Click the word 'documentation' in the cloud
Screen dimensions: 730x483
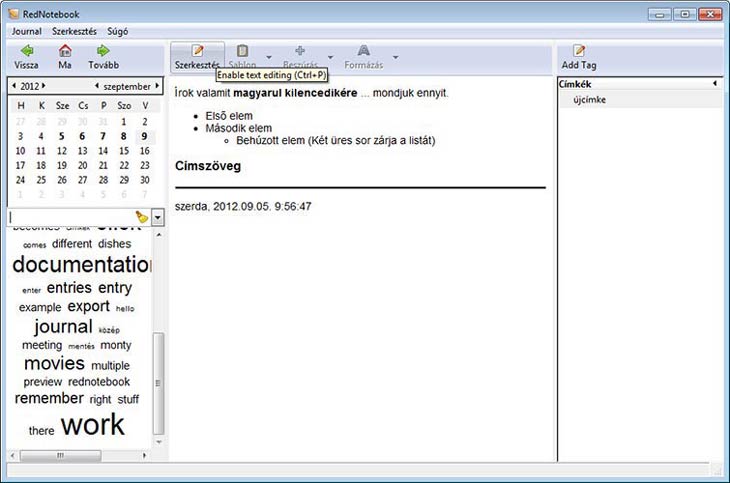pyautogui.click(x=82, y=265)
